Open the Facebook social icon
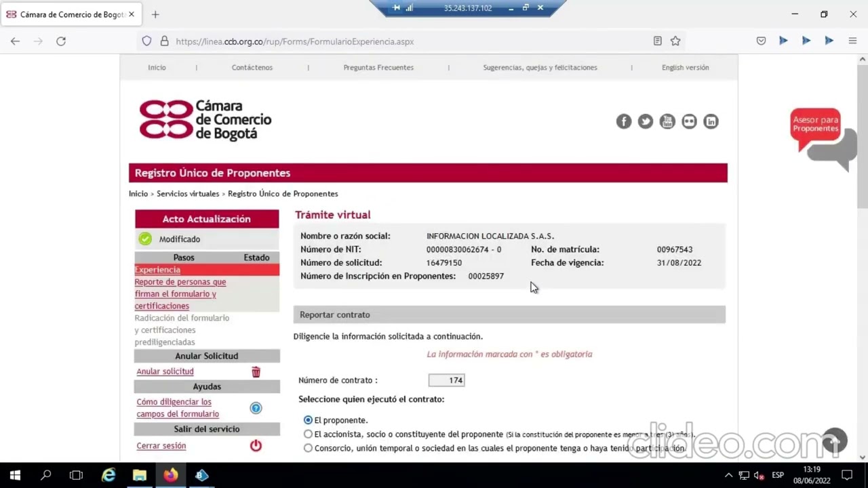This screenshot has width=868, height=488. [624, 121]
